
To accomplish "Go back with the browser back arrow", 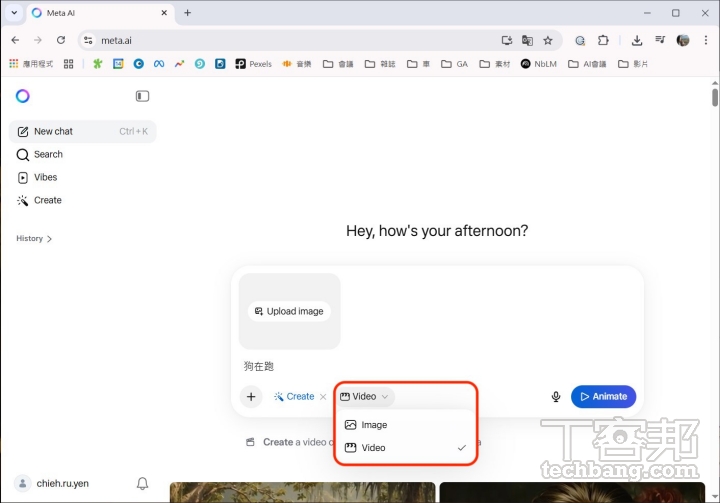I will point(15,40).
